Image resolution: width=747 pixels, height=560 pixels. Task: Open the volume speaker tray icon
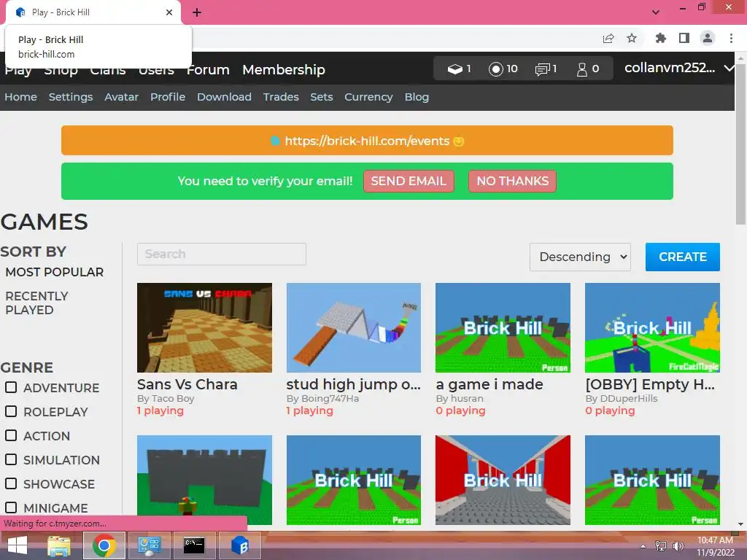(678, 546)
